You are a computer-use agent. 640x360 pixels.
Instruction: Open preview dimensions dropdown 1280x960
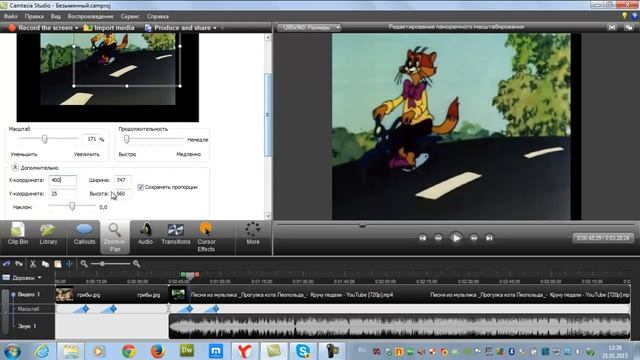coord(309,28)
